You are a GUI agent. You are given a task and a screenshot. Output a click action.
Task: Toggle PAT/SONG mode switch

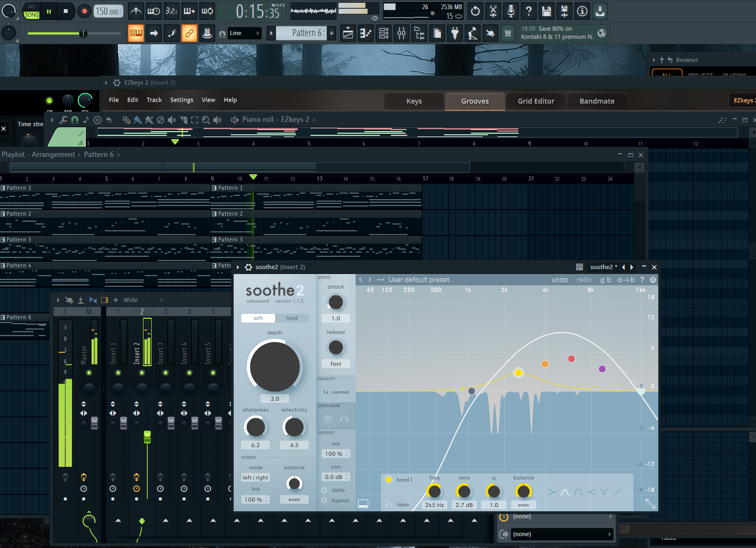pos(32,11)
